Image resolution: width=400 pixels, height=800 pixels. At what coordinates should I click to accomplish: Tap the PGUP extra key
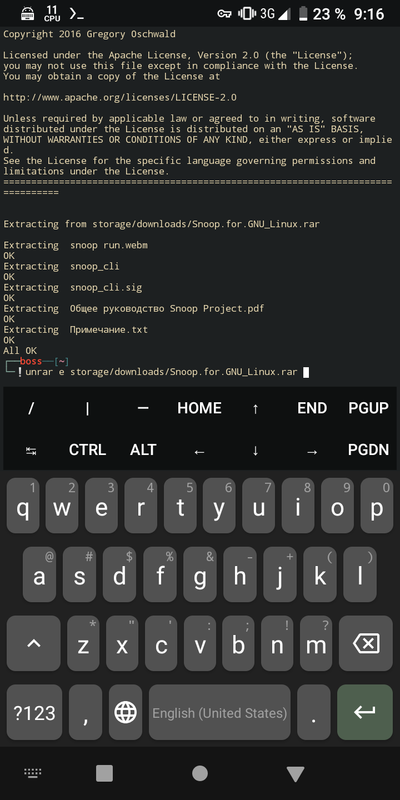pyautogui.click(x=368, y=408)
